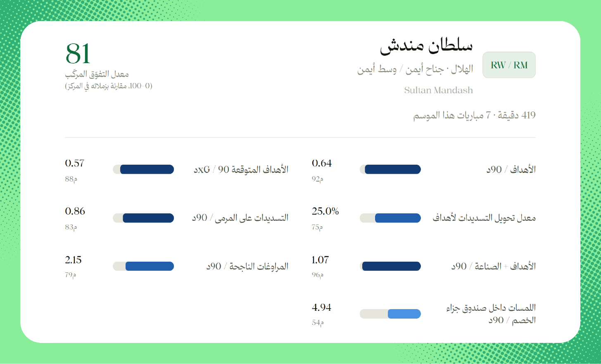Click the المراوغات الناجحة progress bar
The image size is (601, 364).
[143, 266]
